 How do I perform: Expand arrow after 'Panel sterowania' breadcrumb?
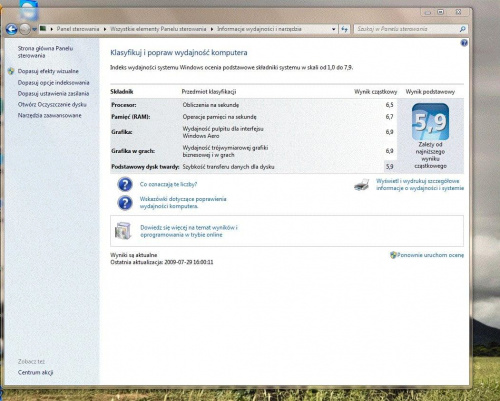[x=105, y=29]
